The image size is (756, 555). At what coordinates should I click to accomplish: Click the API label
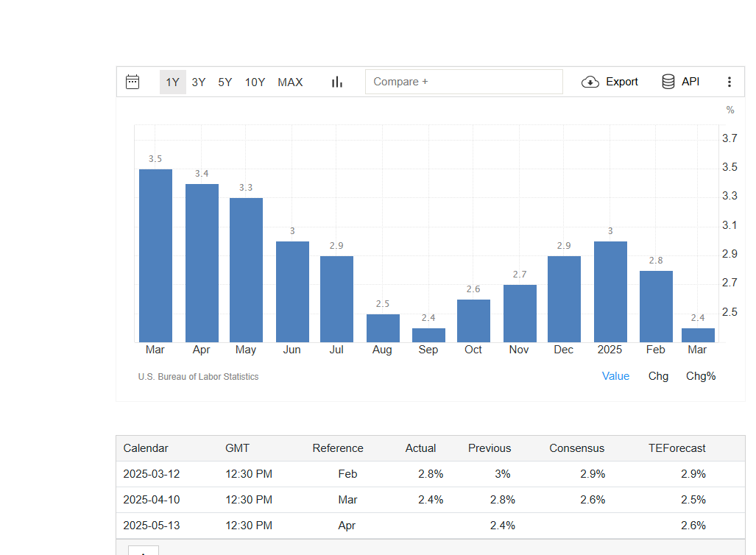click(690, 82)
